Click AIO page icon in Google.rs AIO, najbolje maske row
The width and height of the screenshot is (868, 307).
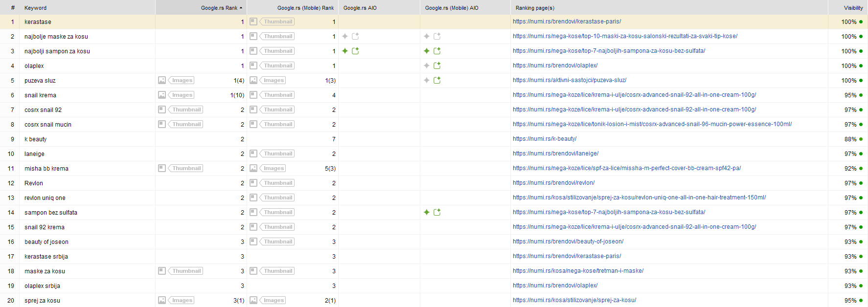(x=355, y=36)
